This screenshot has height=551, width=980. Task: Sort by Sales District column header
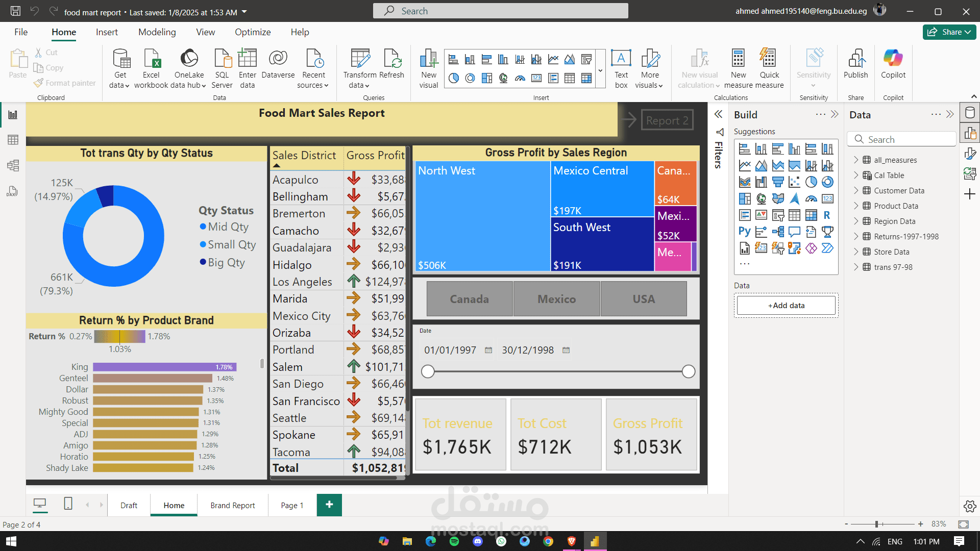304,155
